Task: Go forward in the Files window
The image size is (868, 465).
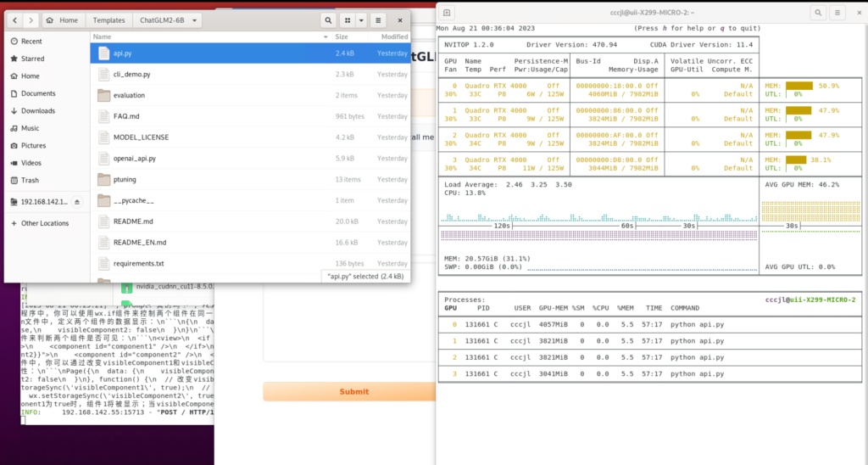Action: [x=31, y=20]
